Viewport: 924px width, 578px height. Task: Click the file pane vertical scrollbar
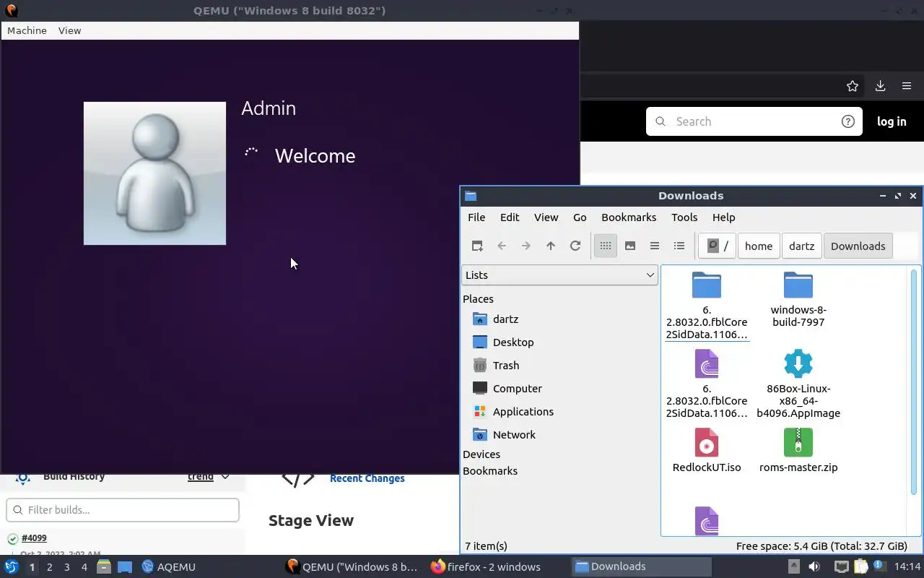point(914,383)
